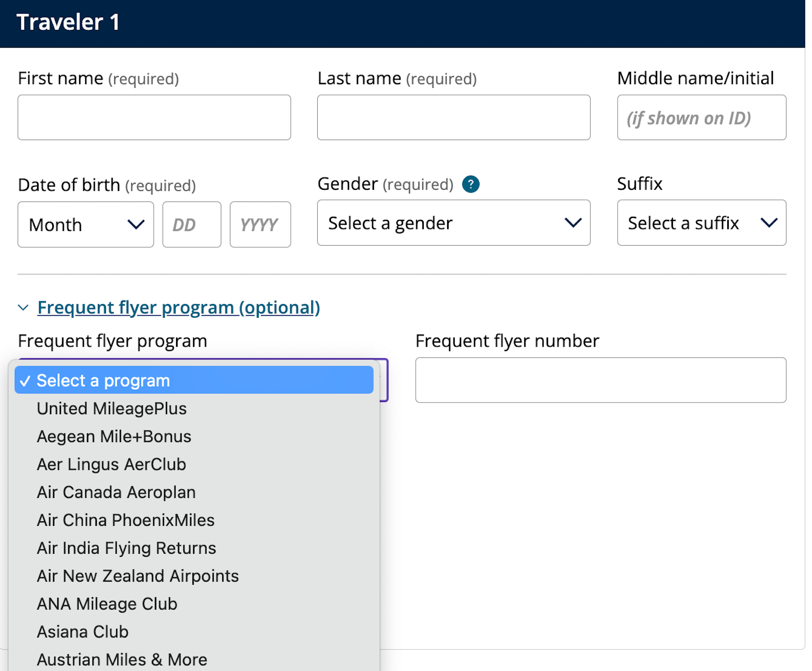This screenshot has width=812, height=671.
Task: Open the Month dropdown
Action: tap(86, 225)
